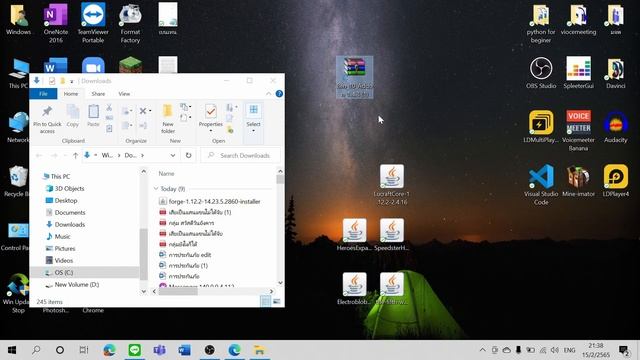The width and height of the screenshot is (640, 360).
Task: Open notification center in system tray
Action: (x=624, y=350)
